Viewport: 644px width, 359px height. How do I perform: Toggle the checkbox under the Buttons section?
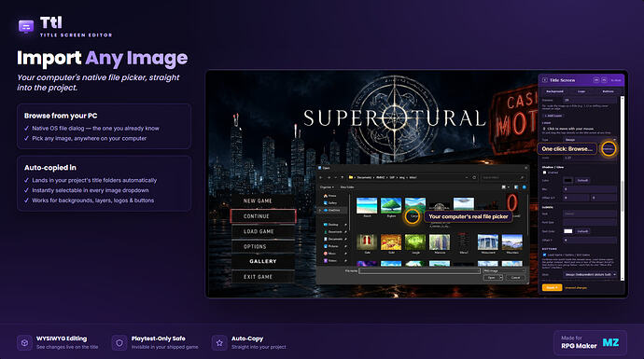coord(545,255)
